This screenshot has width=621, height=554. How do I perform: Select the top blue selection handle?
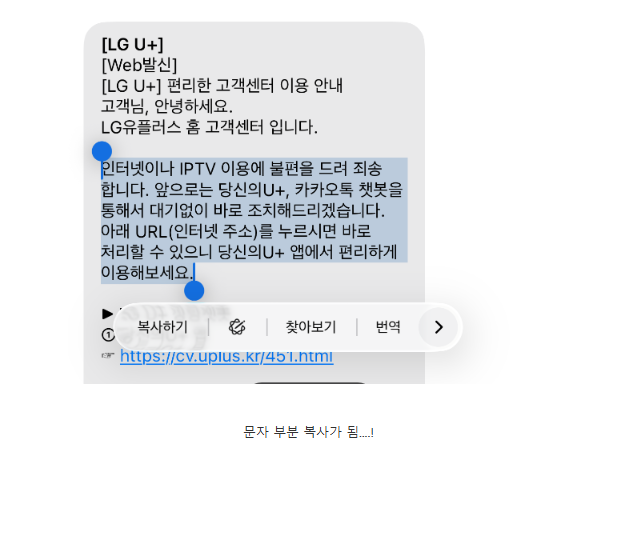[102, 151]
